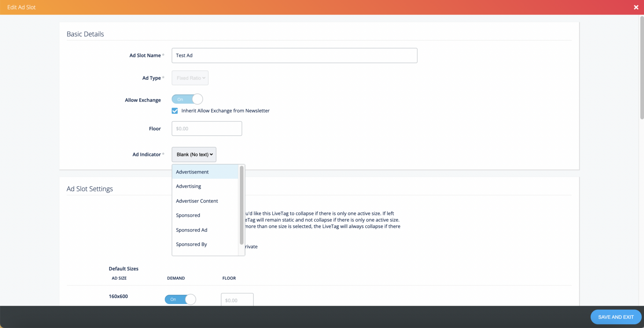644x328 pixels.
Task: Select Sponsored By in the dropdown
Action: tap(192, 244)
